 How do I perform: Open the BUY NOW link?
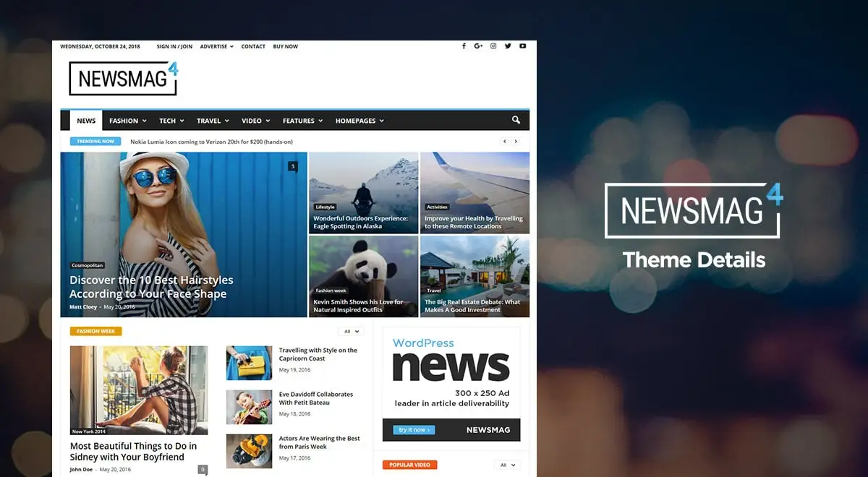click(x=286, y=46)
